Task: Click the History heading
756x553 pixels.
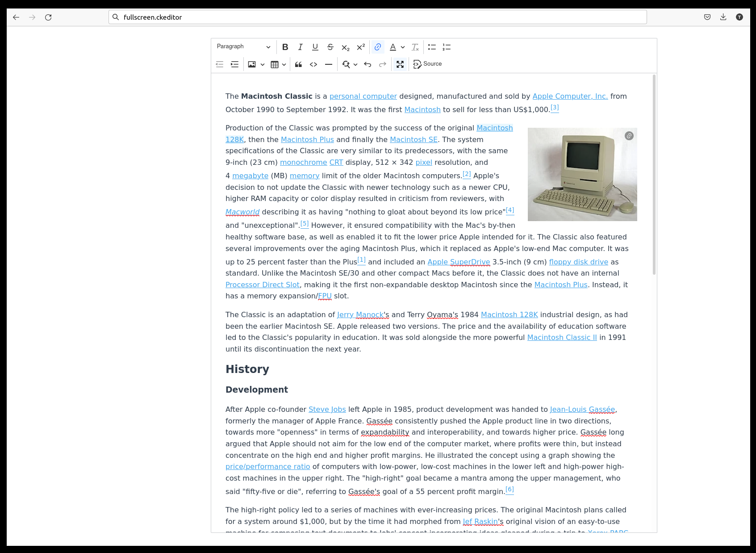Action: 247,369
